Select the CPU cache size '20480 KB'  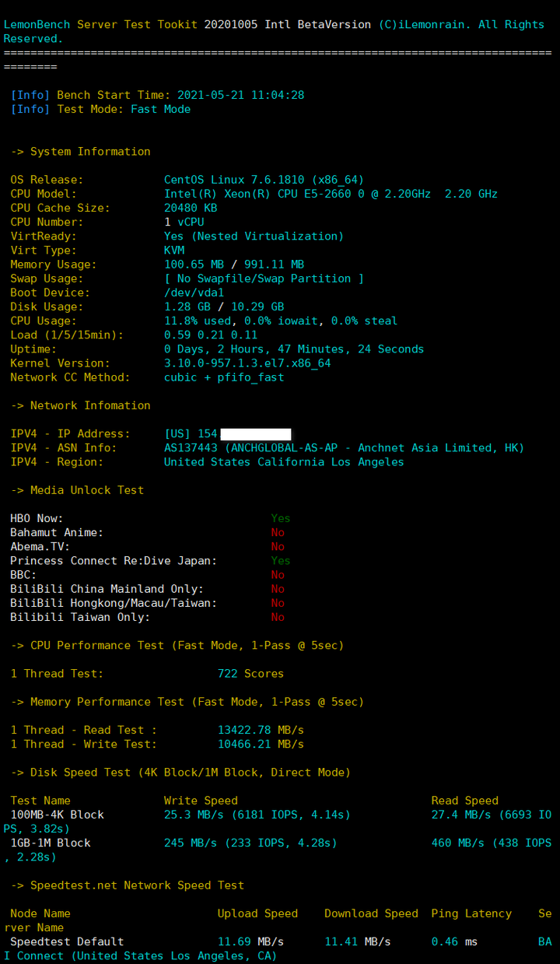click(191, 208)
